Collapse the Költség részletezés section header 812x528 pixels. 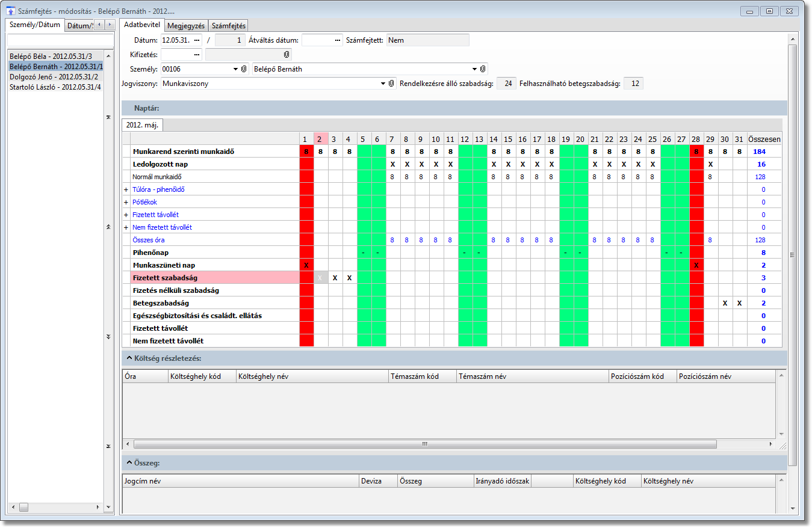pyautogui.click(x=129, y=358)
